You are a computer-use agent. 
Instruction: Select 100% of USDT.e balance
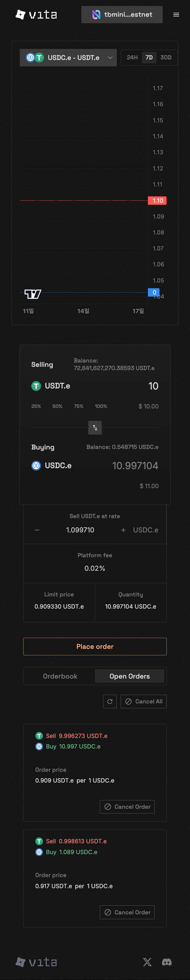click(x=101, y=406)
